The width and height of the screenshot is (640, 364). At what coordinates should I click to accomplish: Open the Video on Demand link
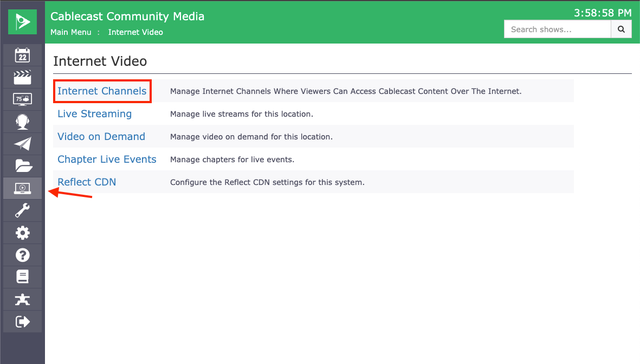point(101,137)
